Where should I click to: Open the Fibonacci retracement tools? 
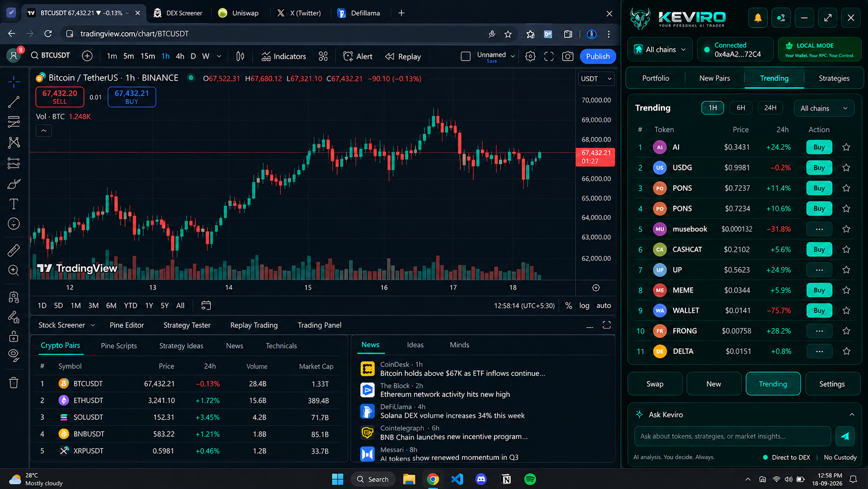tap(14, 122)
